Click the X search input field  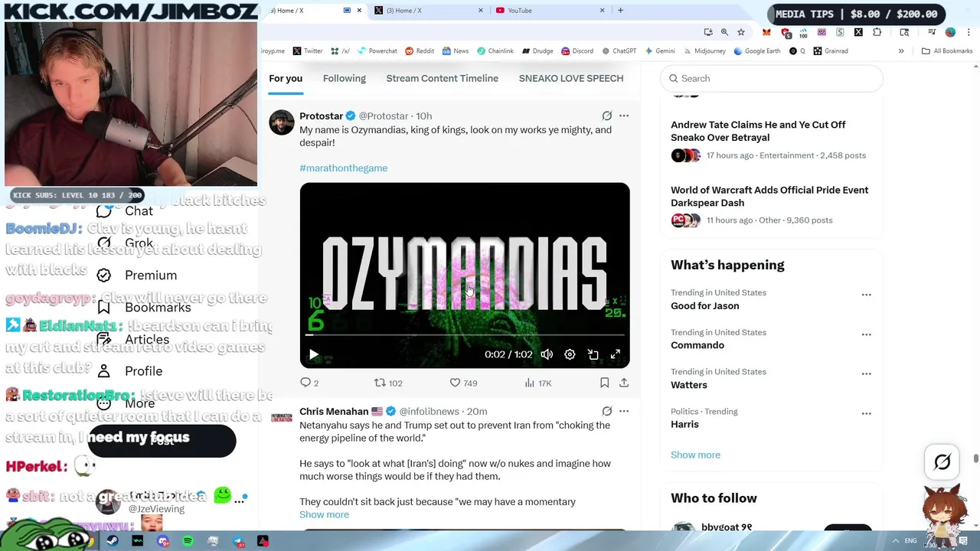click(771, 78)
